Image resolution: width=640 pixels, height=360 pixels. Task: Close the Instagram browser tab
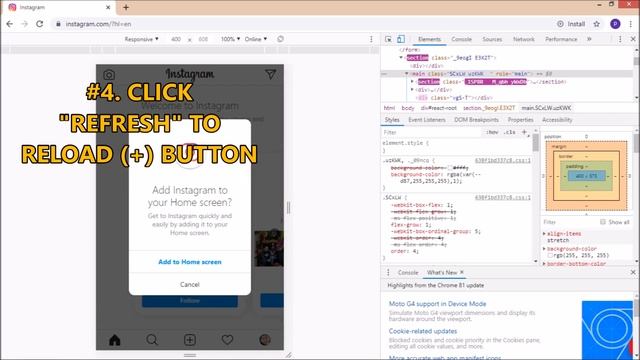click(108, 7)
